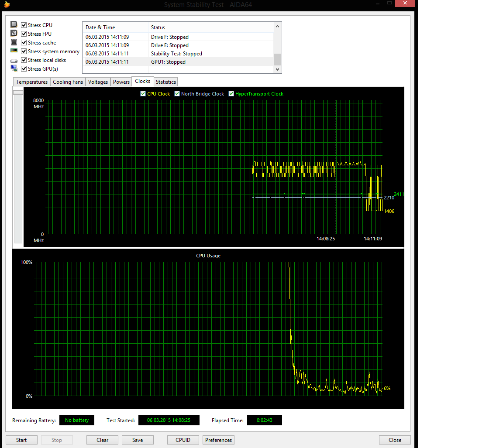This screenshot has width=503, height=448.
Task: Click the disk drive icon beside Stress local disks
Action: tap(14, 61)
